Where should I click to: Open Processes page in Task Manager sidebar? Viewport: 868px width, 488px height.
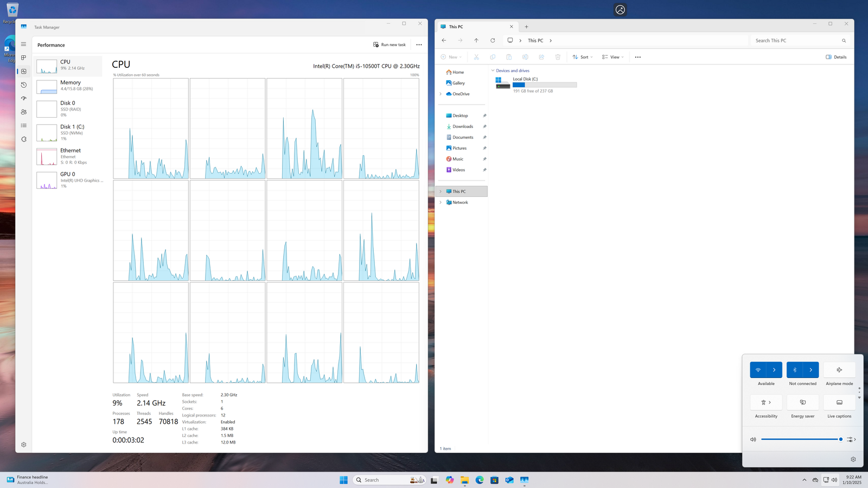click(23, 57)
